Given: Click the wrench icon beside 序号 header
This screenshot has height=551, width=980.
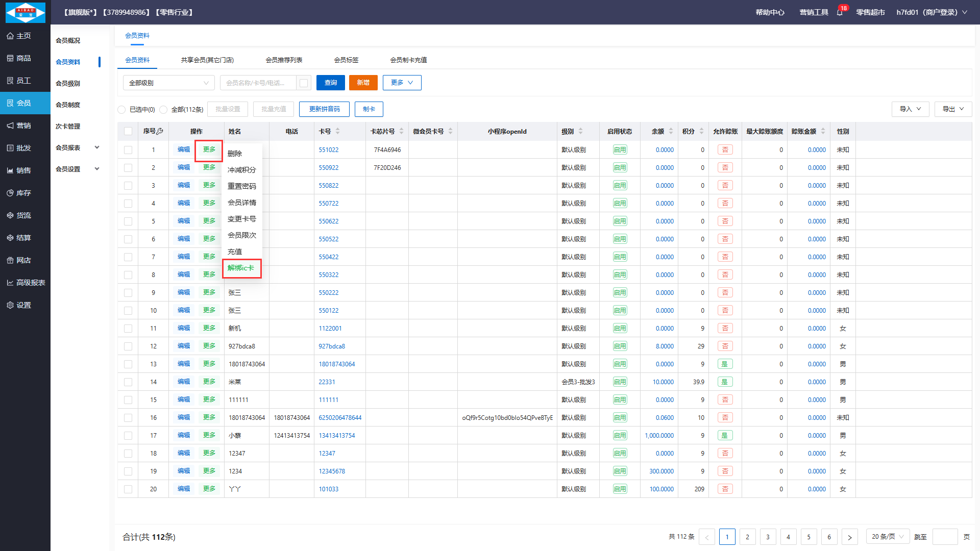Looking at the screenshot, I should click(x=160, y=131).
